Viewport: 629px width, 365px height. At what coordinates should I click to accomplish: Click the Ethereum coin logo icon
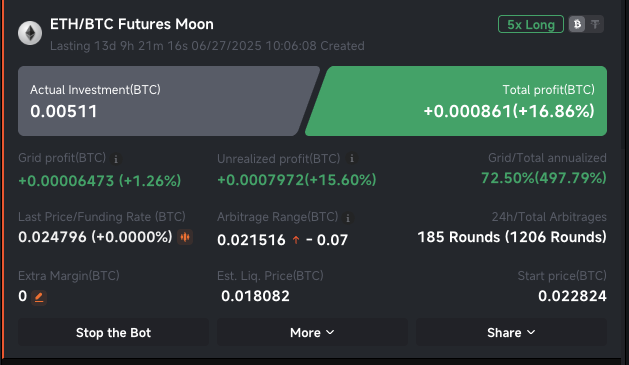coord(30,33)
